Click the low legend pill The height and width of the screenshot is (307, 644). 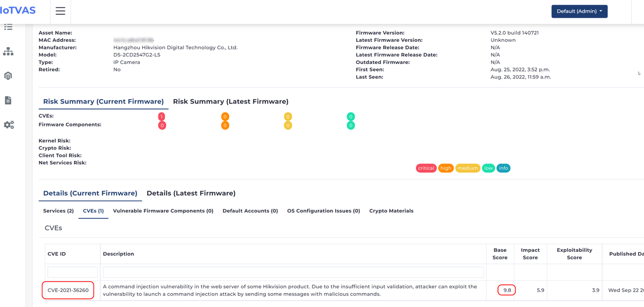point(488,168)
